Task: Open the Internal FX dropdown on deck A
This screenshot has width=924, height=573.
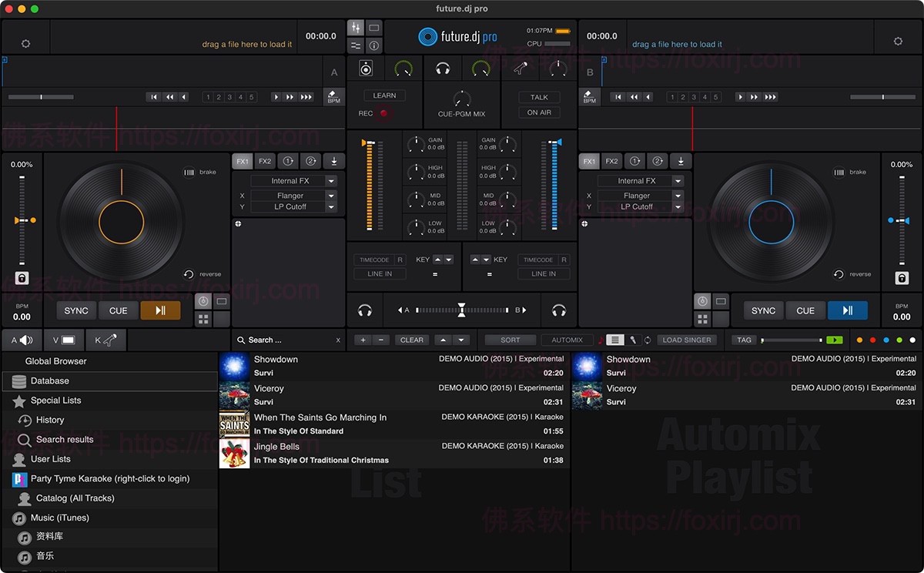Action: (293, 180)
